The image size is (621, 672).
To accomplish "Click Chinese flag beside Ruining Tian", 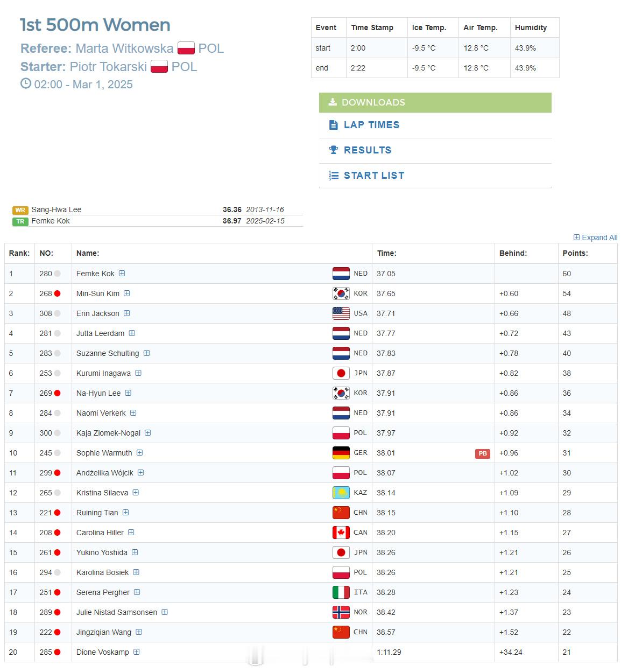I will tap(341, 513).
